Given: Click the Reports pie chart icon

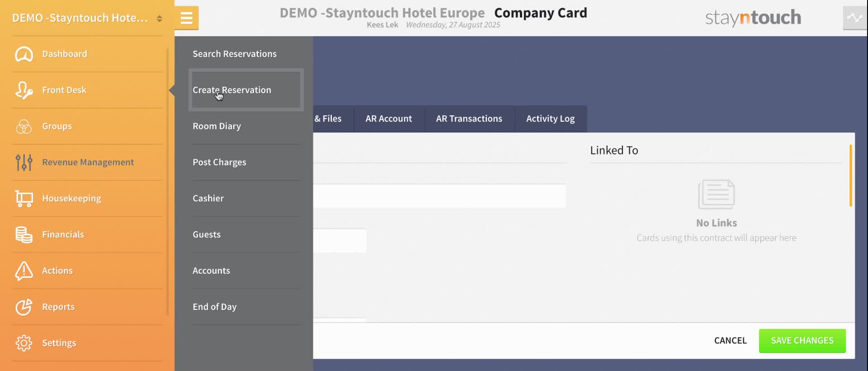Looking at the screenshot, I should [x=24, y=307].
